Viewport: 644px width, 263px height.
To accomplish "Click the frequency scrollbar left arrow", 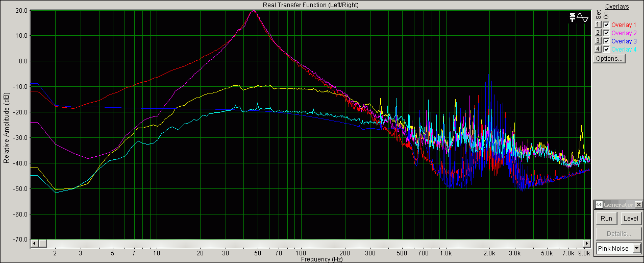I will point(35,243).
